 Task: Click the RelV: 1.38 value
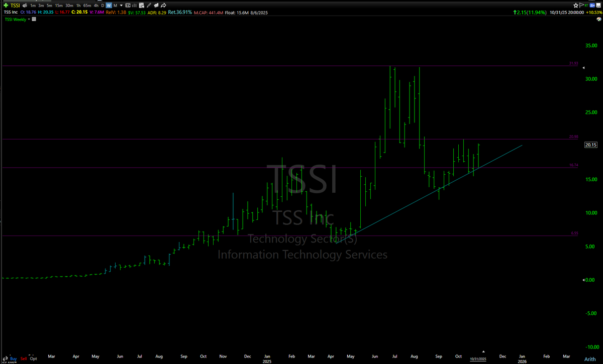(x=116, y=12)
